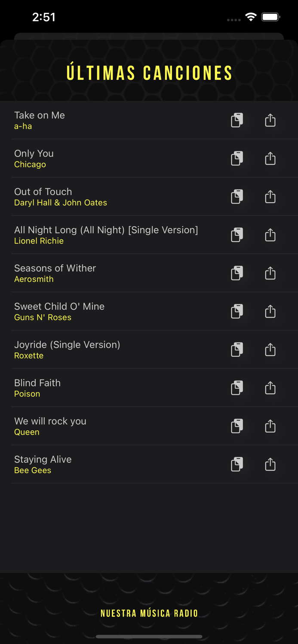This screenshot has height=644, width=298.
Task: Copy Blind Faith song info
Action: click(x=237, y=388)
